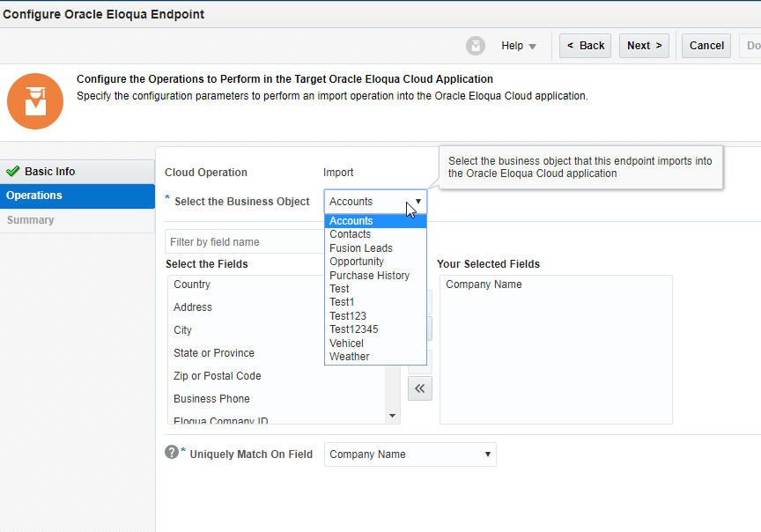Viewport: 761px width, 532px height.
Task: Click the orange Eloqua endpoint icon
Action: (35, 101)
